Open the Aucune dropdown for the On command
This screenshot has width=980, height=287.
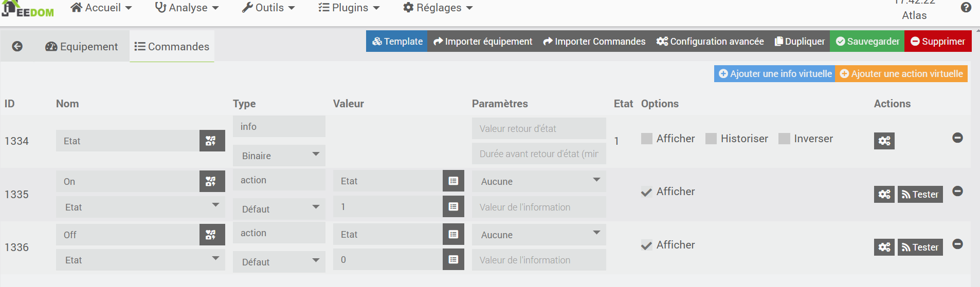coord(538,181)
